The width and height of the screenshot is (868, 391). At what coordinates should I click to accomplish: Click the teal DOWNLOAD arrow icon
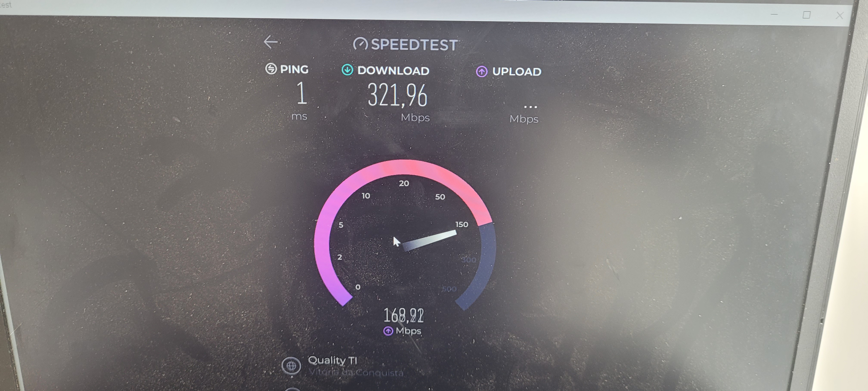347,70
